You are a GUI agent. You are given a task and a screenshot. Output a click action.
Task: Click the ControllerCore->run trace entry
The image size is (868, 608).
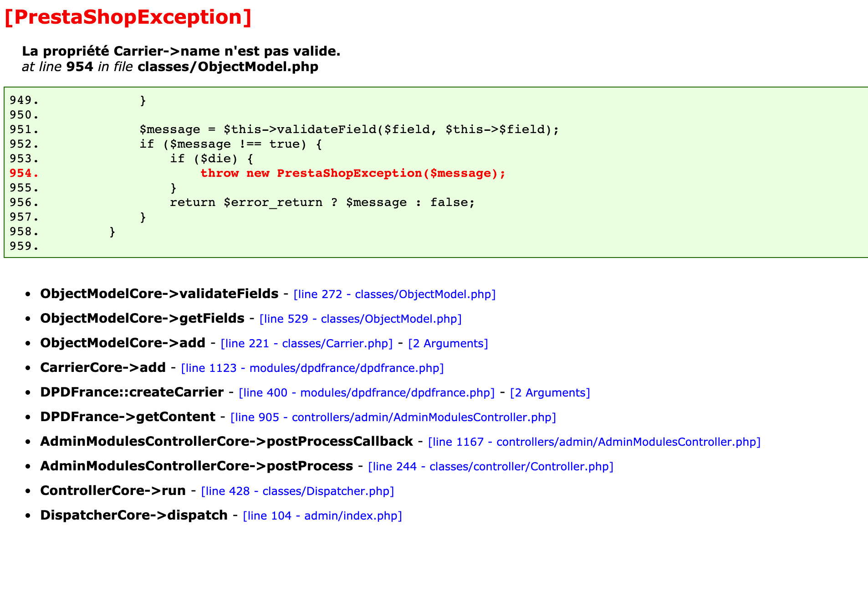point(113,491)
